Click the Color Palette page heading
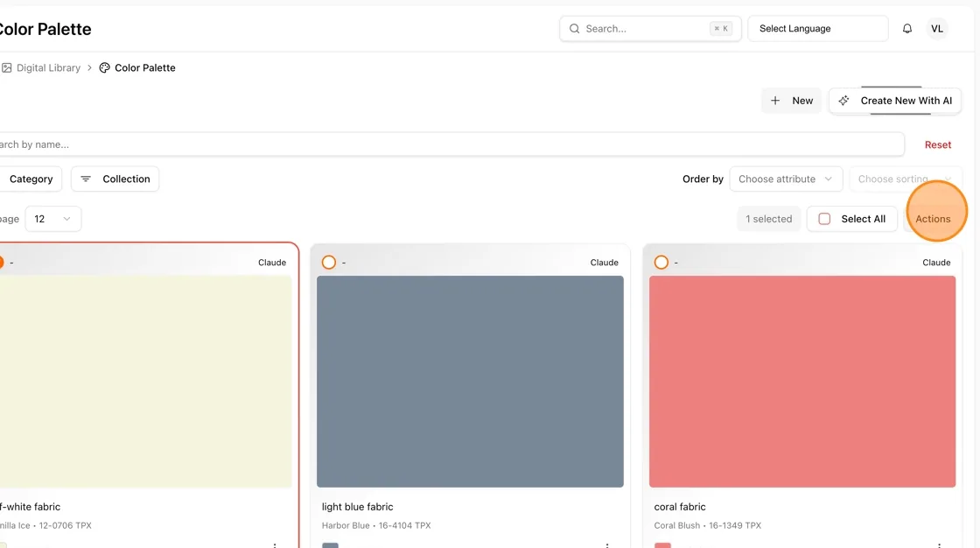The height and width of the screenshot is (548, 980). point(45,29)
